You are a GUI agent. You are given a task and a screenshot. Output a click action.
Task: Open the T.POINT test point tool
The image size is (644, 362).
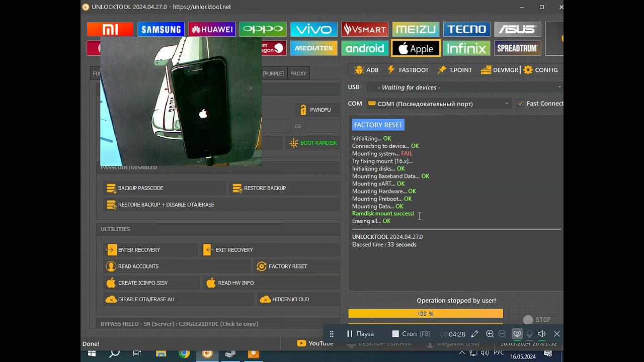pyautogui.click(x=455, y=70)
